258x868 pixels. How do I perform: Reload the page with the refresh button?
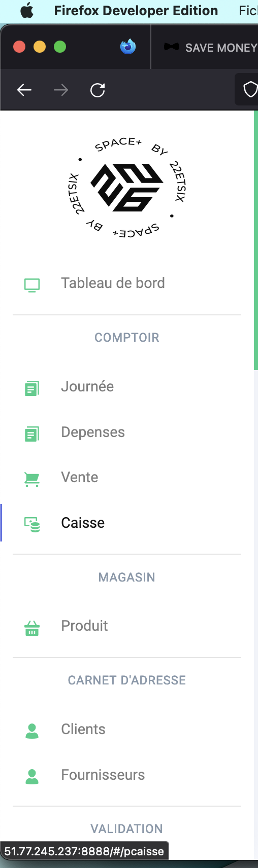coord(98,90)
